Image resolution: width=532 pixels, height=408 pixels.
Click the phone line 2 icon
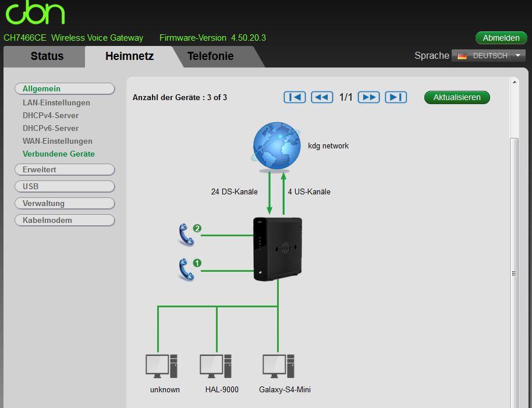[x=186, y=235]
